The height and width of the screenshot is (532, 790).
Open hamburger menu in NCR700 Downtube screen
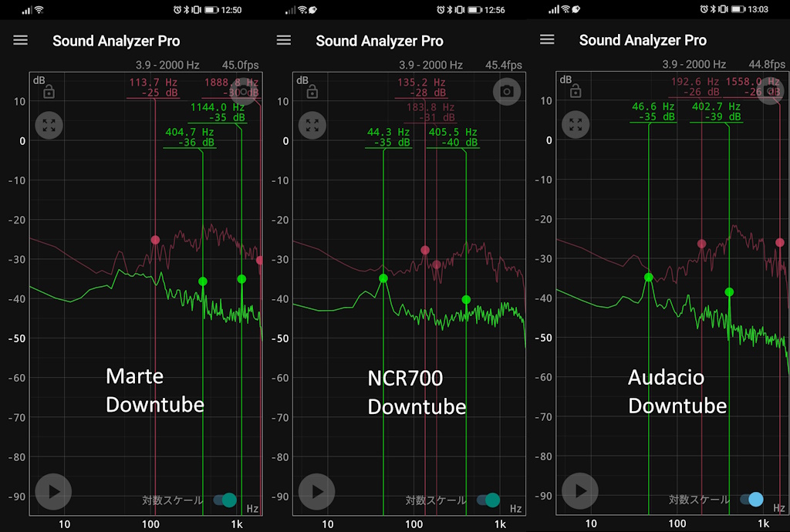[x=284, y=41]
